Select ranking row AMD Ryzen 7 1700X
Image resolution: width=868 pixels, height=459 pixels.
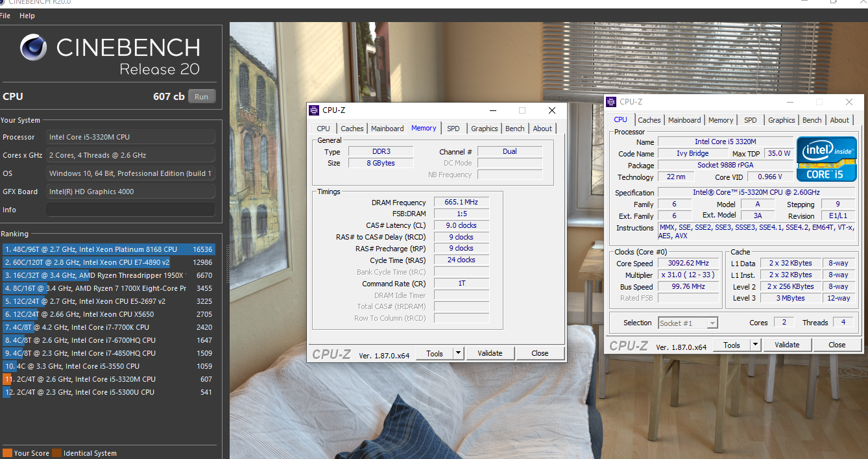(109, 288)
